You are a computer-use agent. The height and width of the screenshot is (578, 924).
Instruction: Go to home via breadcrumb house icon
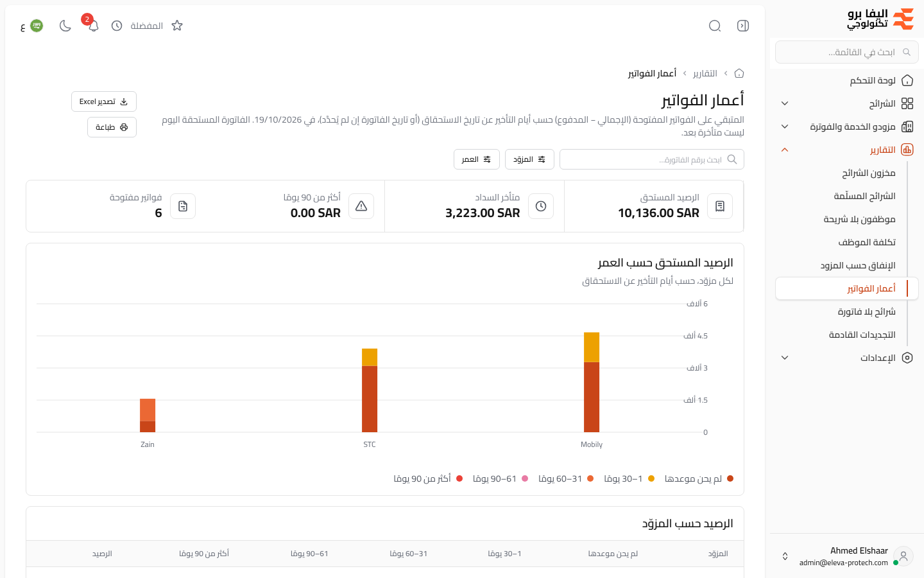point(739,73)
